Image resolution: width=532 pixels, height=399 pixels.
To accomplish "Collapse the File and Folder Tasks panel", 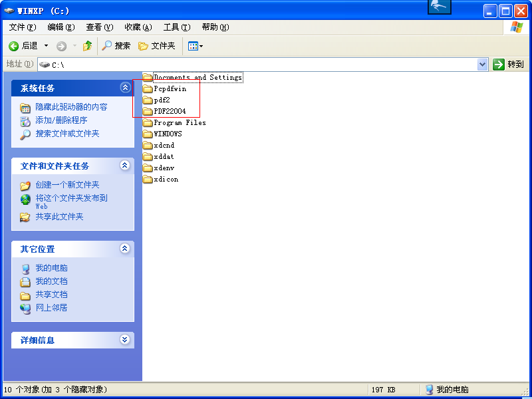I will [125, 165].
